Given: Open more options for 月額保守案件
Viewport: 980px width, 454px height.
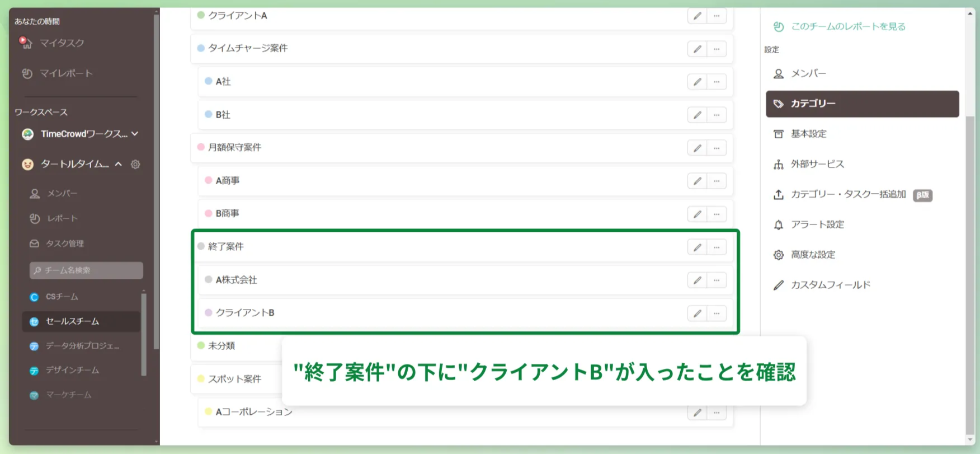Looking at the screenshot, I should [x=717, y=148].
